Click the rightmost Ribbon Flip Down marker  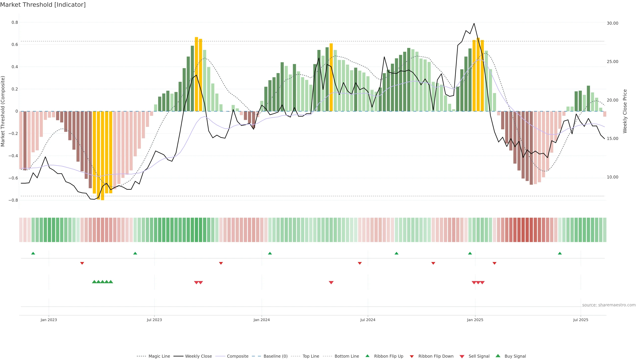pos(494,263)
